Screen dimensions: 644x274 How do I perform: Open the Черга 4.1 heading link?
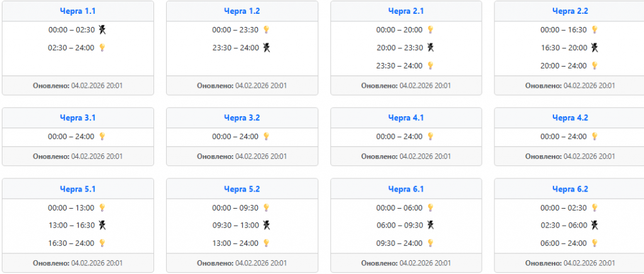[406, 118]
